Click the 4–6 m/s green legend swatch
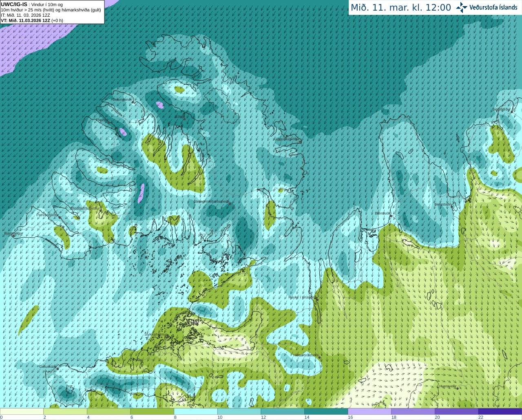Image resolution: width=522 pixels, height=420 pixels. pos(108,411)
